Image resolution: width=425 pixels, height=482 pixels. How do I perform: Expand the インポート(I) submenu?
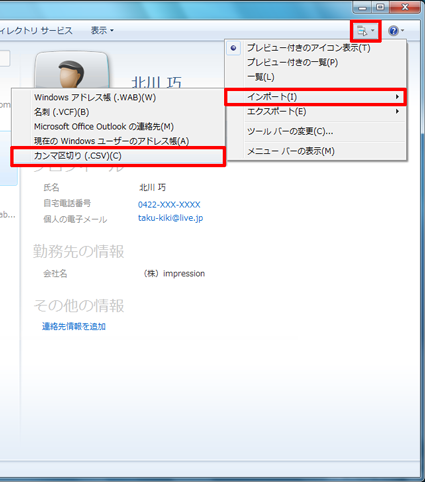click(316, 97)
